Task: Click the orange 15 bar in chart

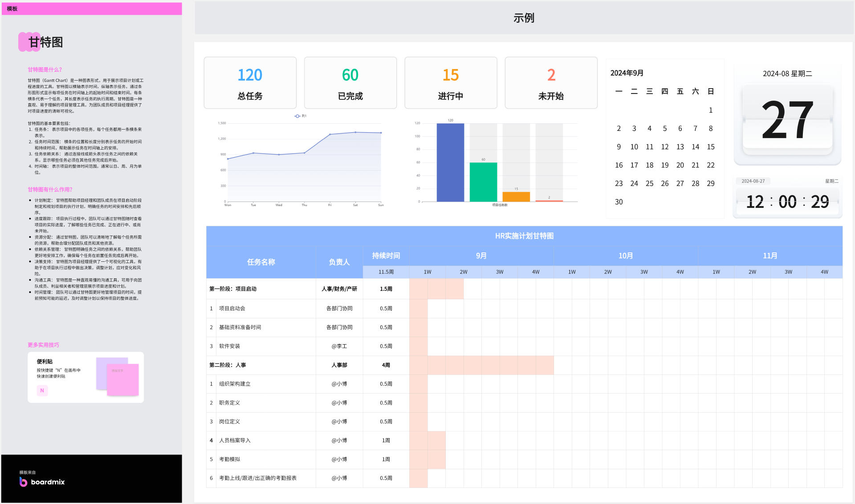Action: [516, 197]
